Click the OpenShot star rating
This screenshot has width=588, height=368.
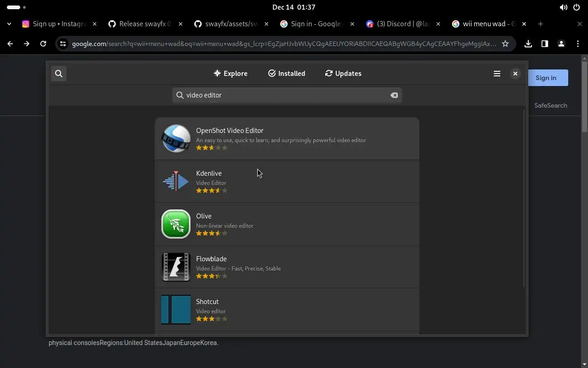coord(212,148)
